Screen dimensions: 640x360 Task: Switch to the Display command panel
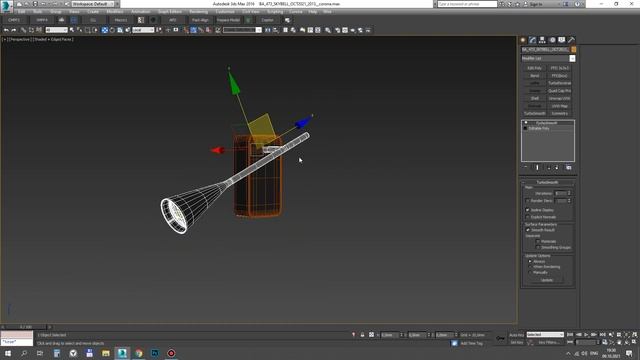click(562, 40)
